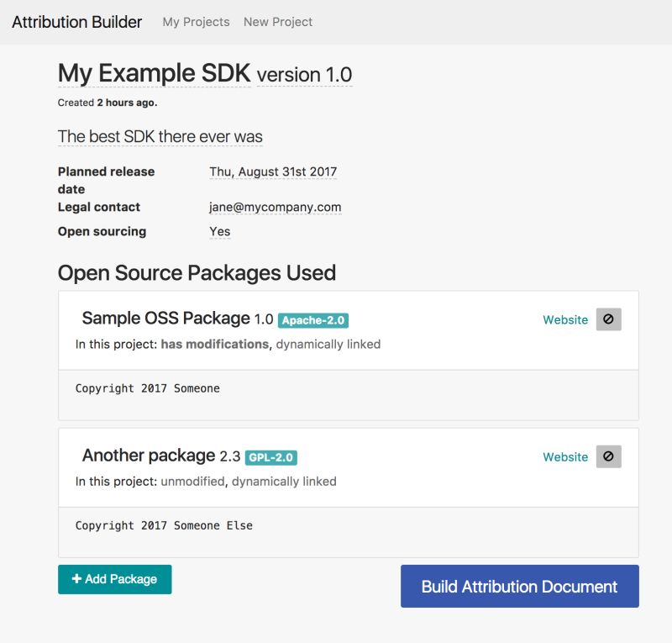
Task: Open My Projects from the navigation bar
Action: coord(196,22)
